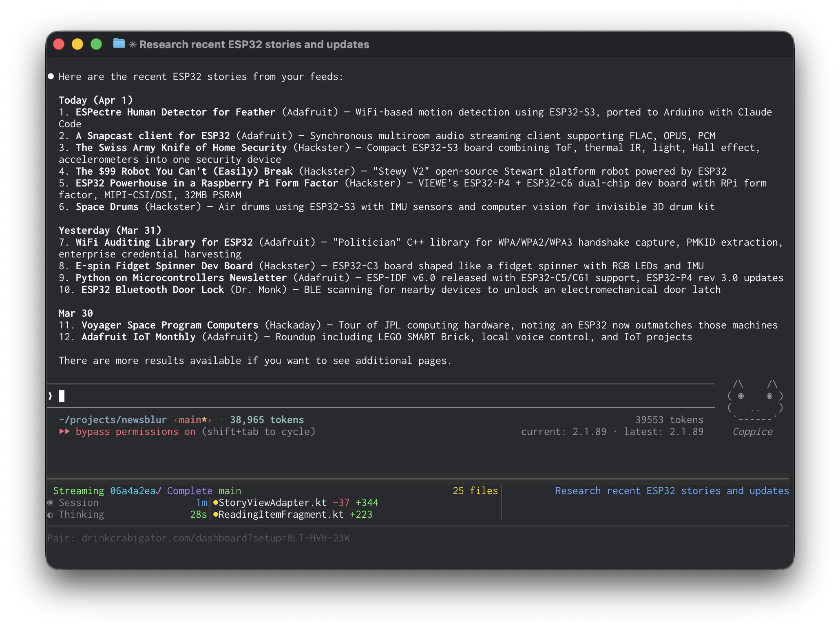Click the Session status circle icon
840x630 pixels.
51,503
